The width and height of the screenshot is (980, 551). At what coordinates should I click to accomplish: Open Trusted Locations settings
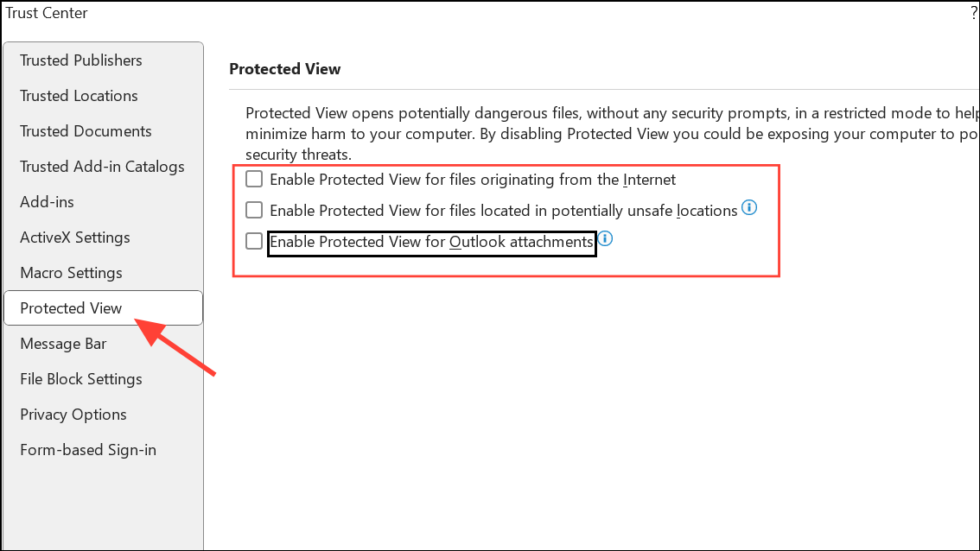click(x=78, y=95)
